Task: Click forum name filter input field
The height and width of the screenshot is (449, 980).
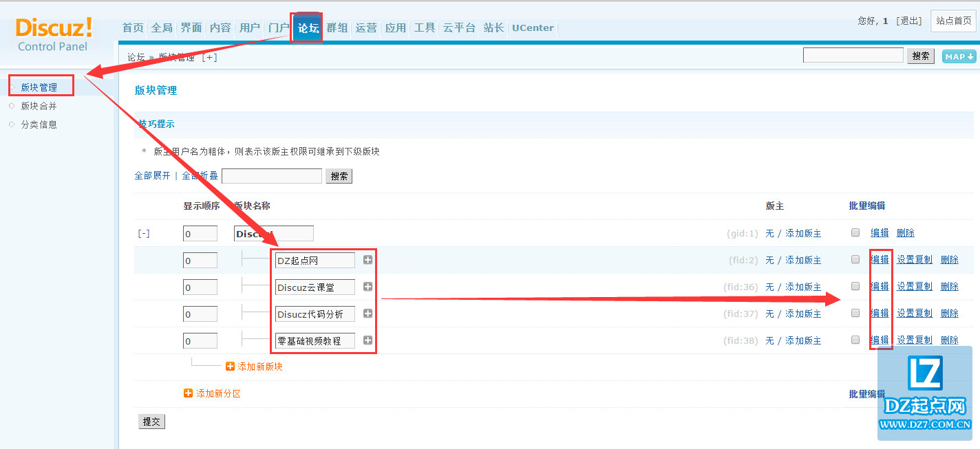Action: pos(272,176)
